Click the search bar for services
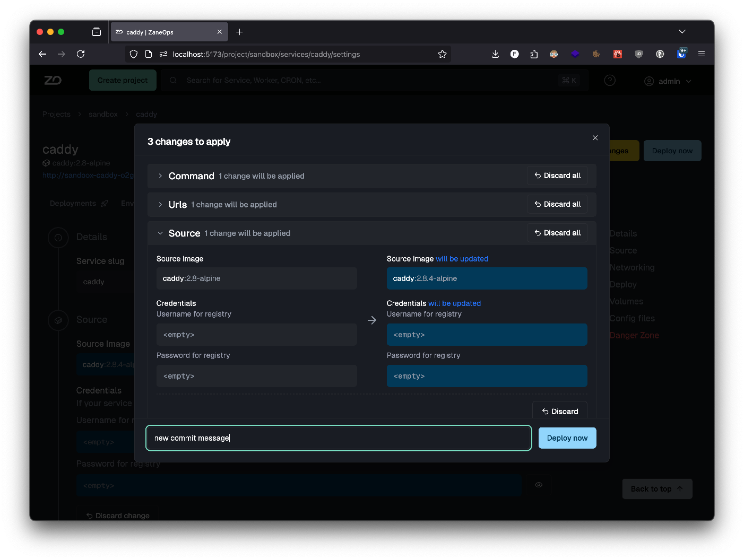This screenshot has height=560, width=744. coord(374,80)
